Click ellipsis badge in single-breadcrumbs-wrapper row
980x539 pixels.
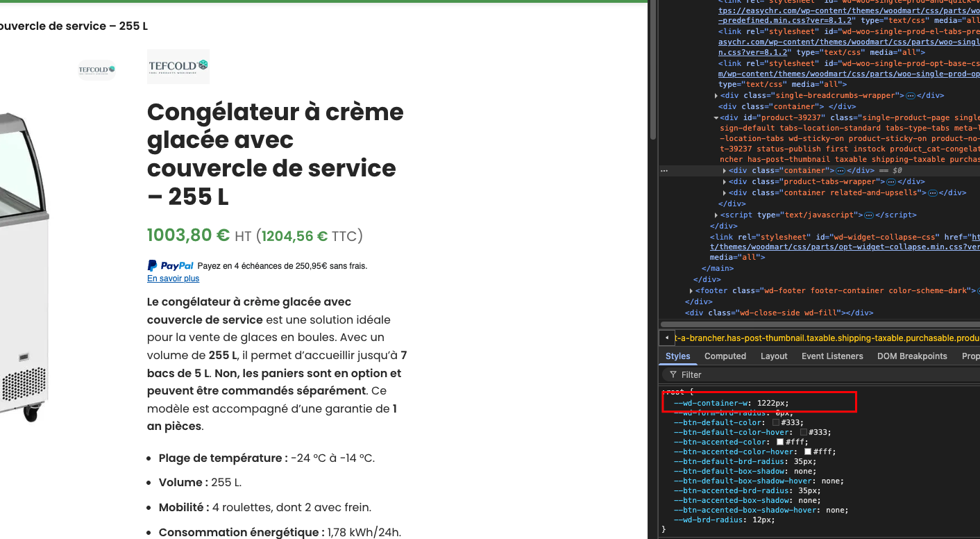coord(910,96)
